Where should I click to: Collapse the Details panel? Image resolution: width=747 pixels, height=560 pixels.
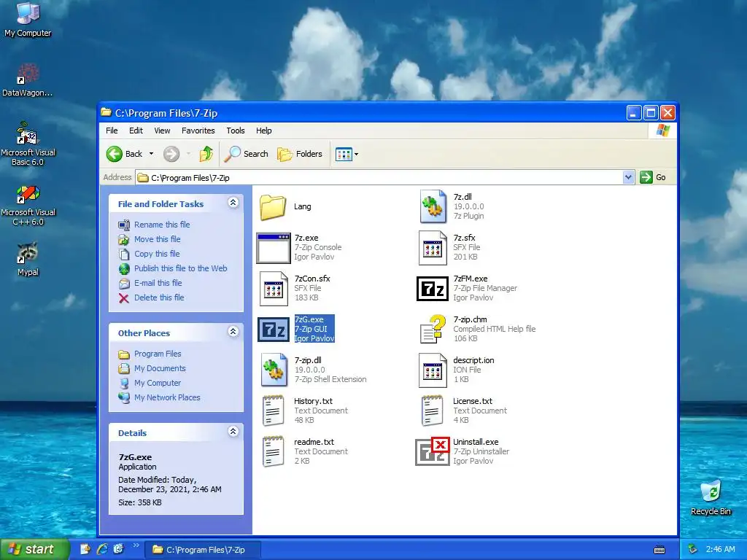[233, 432]
